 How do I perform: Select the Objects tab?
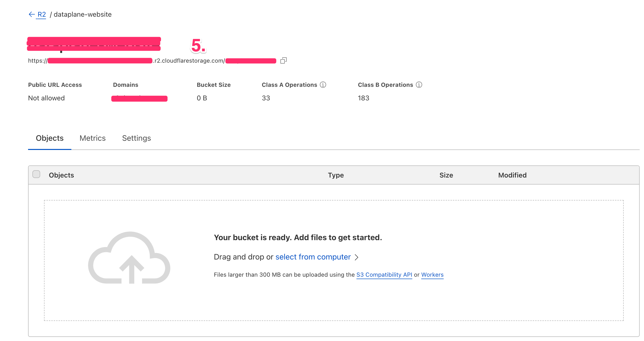(50, 138)
